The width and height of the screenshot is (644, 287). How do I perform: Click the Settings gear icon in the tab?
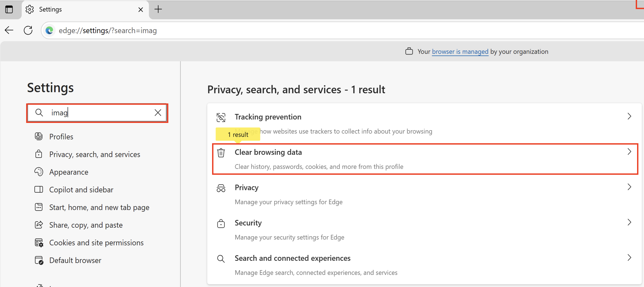tap(30, 9)
